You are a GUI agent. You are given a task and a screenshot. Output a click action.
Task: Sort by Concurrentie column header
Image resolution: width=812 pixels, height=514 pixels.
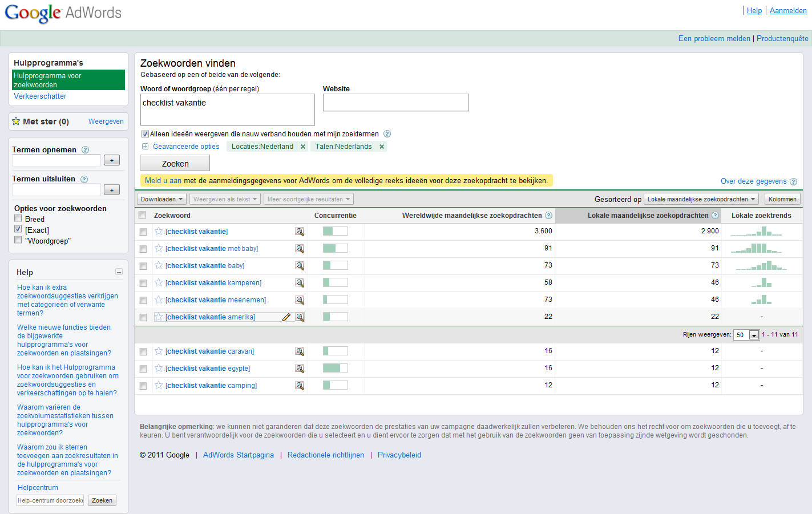click(x=336, y=216)
